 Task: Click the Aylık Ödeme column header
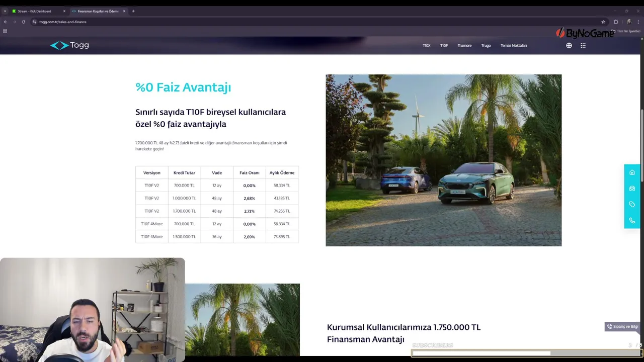(x=282, y=172)
